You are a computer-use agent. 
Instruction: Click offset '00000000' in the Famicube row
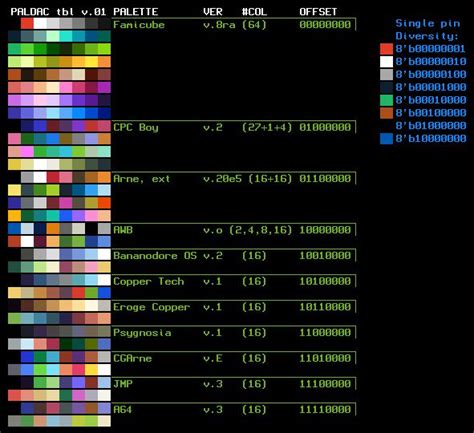[x=325, y=25]
